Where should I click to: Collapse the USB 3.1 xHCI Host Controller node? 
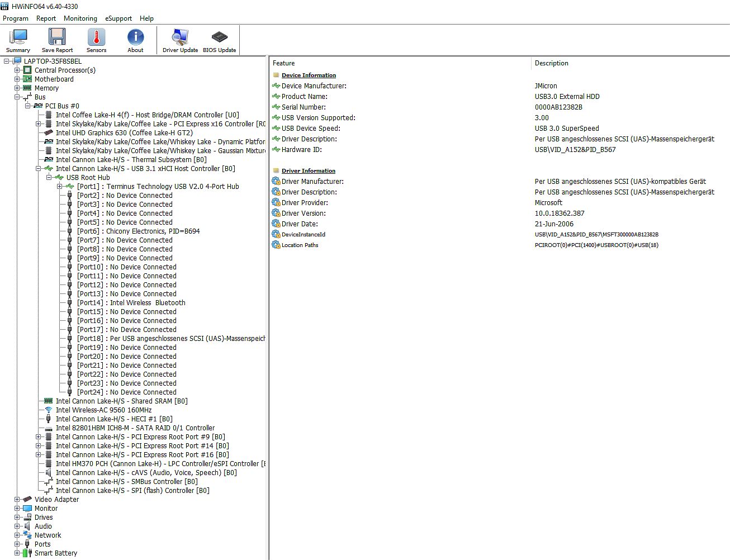tap(39, 169)
